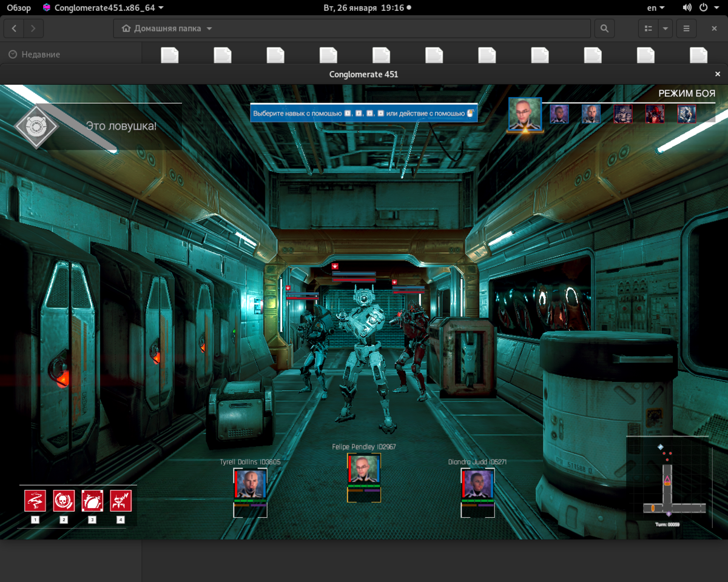Click Tyrell Dollins' green health bar

point(250,501)
